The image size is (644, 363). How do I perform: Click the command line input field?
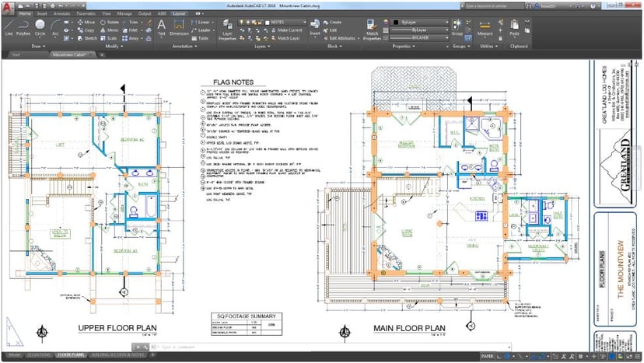[331, 347]
